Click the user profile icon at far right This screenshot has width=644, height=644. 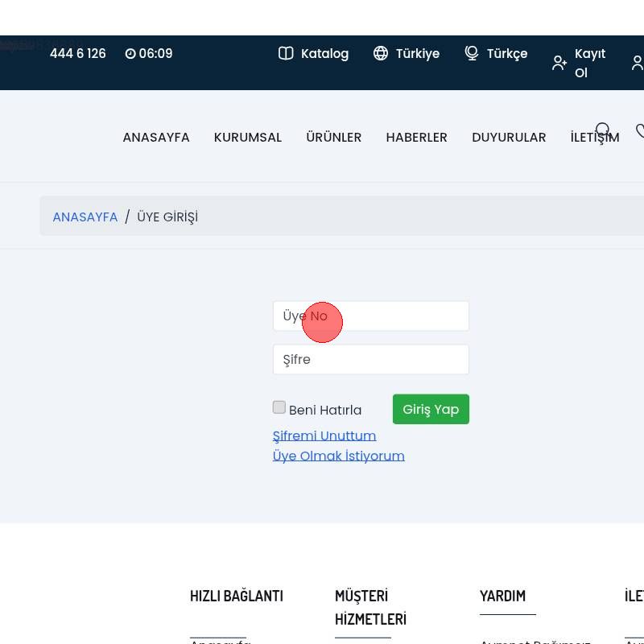[x=638, y=63]
